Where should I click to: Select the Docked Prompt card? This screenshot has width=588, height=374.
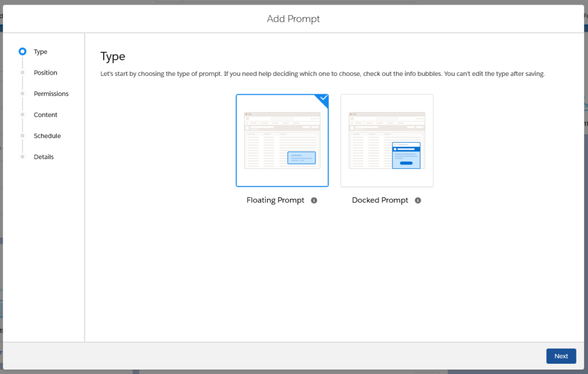click(x=386, y=140)
